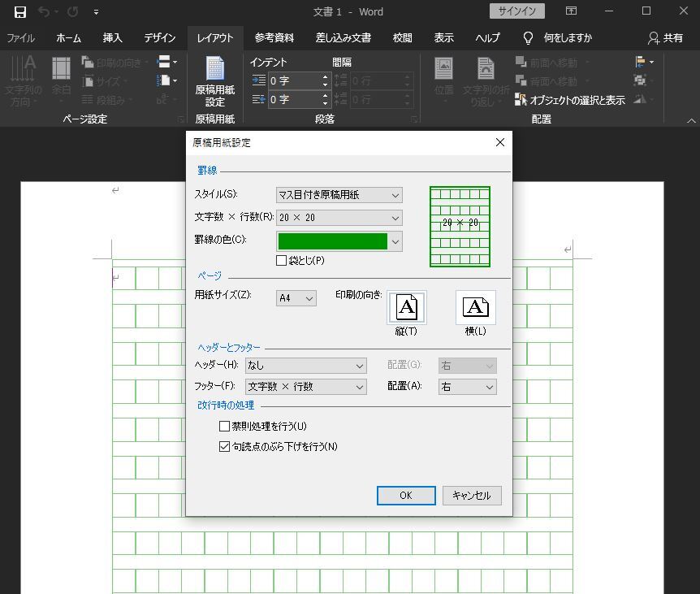The image size is (700, 594).
Task: Enable the 袋とじ checkbox
Action: point(282,261)
